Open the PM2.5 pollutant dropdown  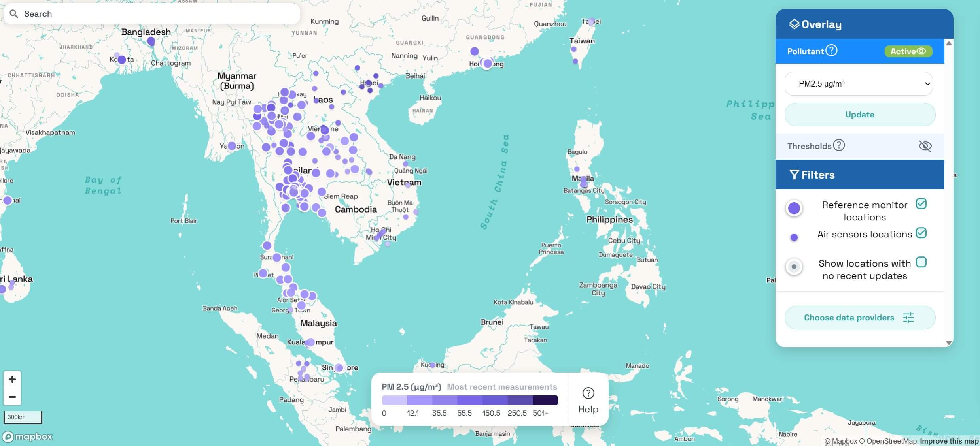pos(859,83)
